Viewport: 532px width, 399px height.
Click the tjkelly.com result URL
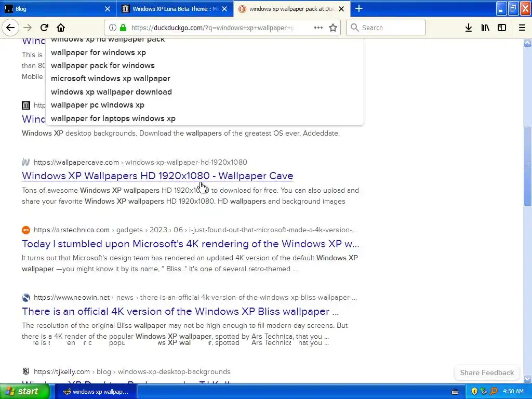click(132, 371)
